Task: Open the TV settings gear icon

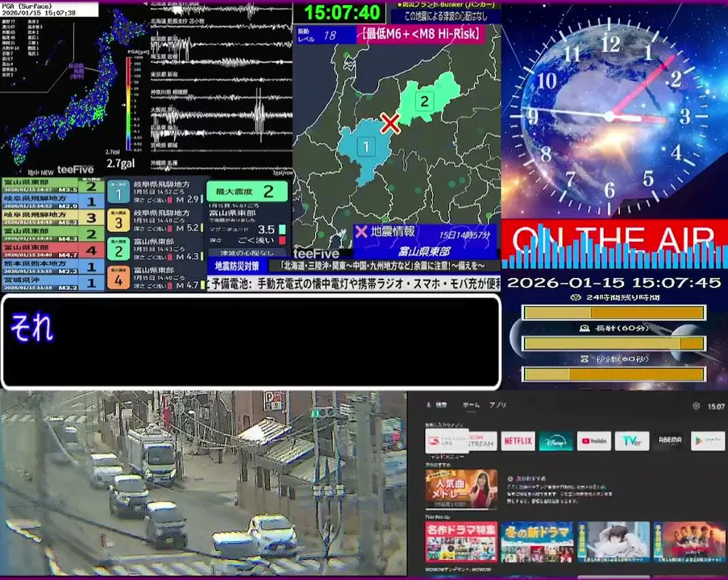Action: pos(696,406)
